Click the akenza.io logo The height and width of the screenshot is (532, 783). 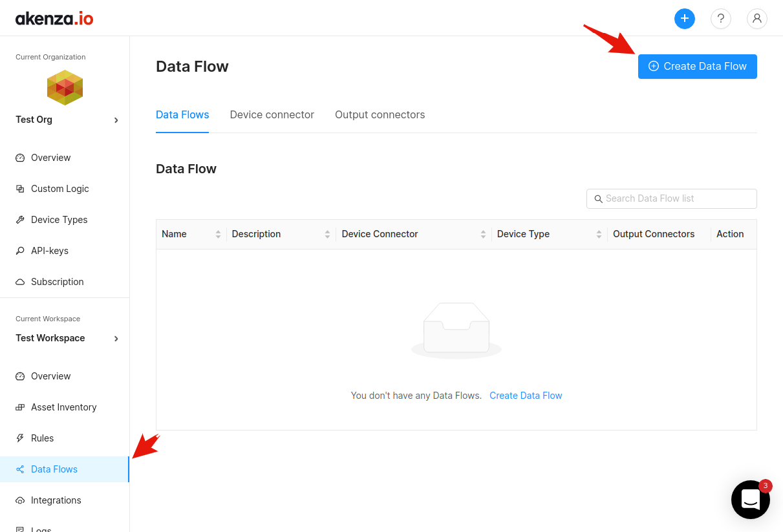54,18
